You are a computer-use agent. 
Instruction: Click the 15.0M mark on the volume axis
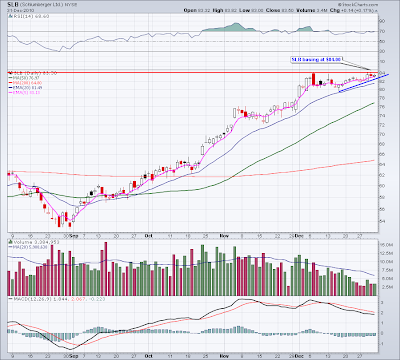click(x=386, y=245)
